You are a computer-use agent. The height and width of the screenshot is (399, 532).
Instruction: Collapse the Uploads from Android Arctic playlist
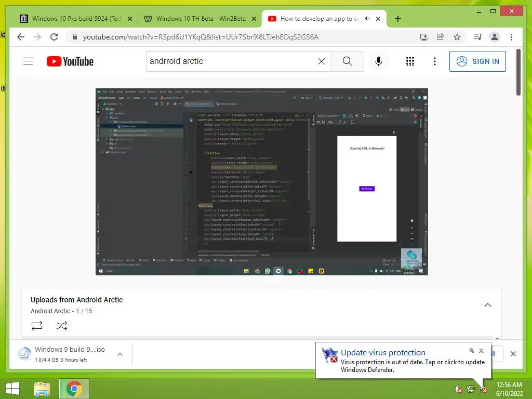point(487,305)
